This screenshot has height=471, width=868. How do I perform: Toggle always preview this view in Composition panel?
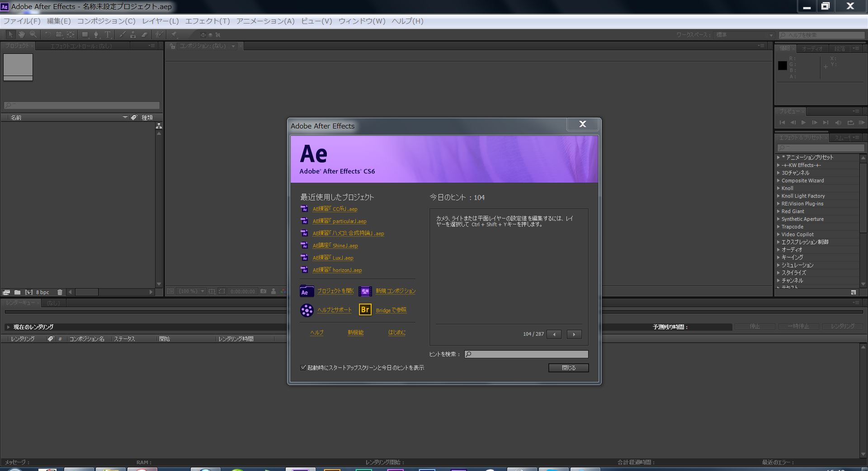click(x=170, y=291)
